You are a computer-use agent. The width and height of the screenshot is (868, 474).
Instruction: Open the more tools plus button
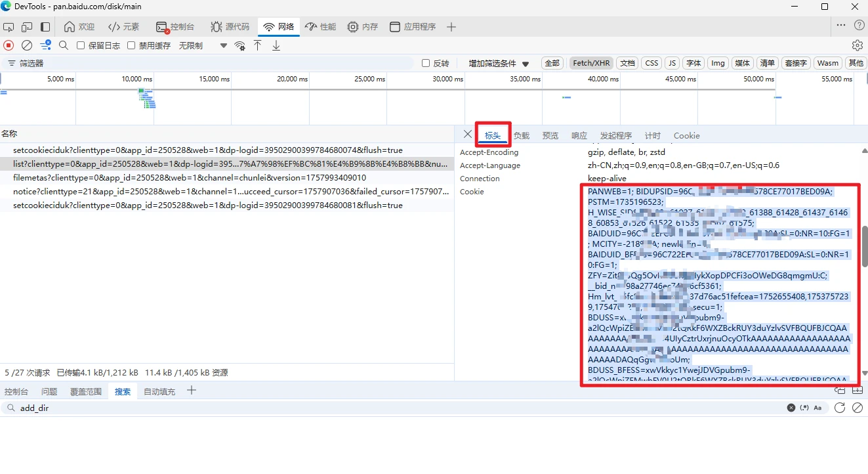coord(451,27)
